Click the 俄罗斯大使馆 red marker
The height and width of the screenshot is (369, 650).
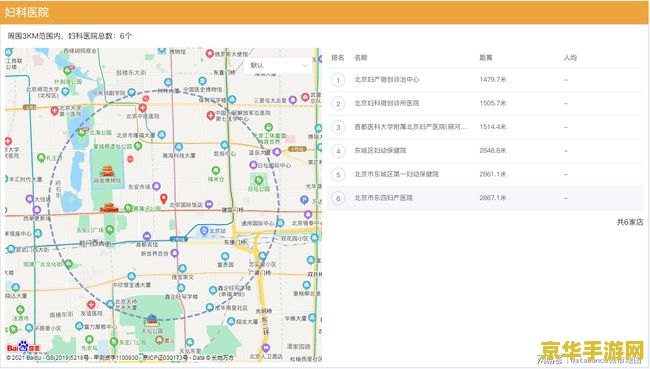click(210, 53)
